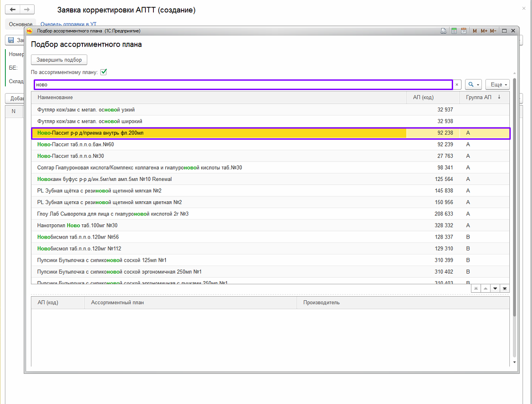The image size is (532, 404).
Task: Switch to the 'Основное' tab
Action: (x=20, y=24)
